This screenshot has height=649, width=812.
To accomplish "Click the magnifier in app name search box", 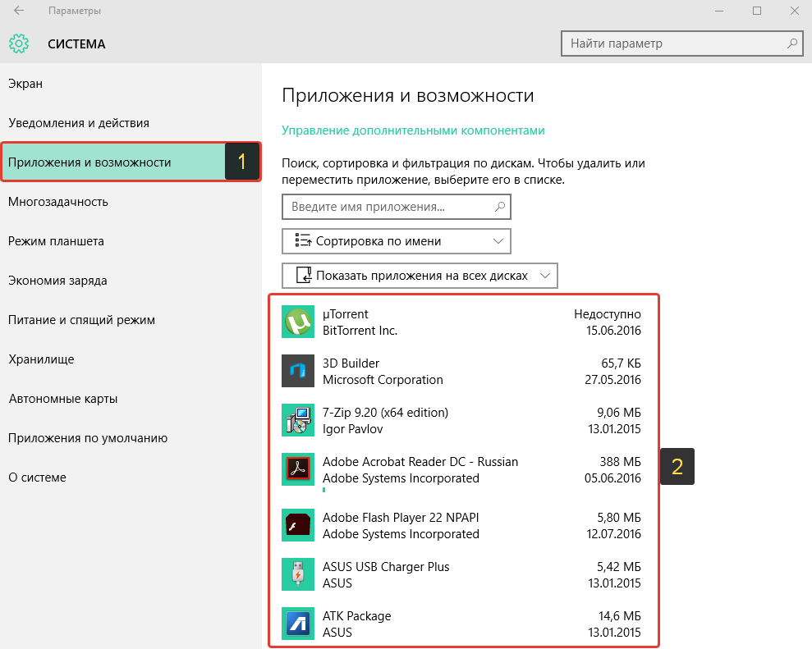I will (x=500, y=207).
